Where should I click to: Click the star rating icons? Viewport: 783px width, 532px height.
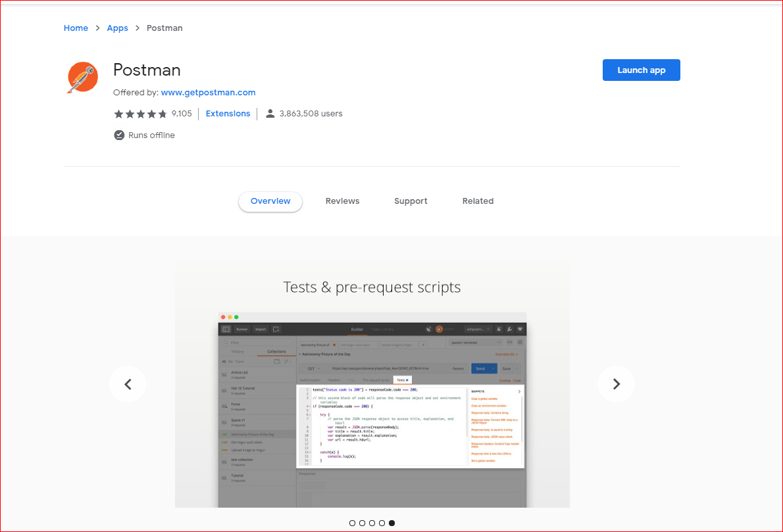(x=140, y=114)
